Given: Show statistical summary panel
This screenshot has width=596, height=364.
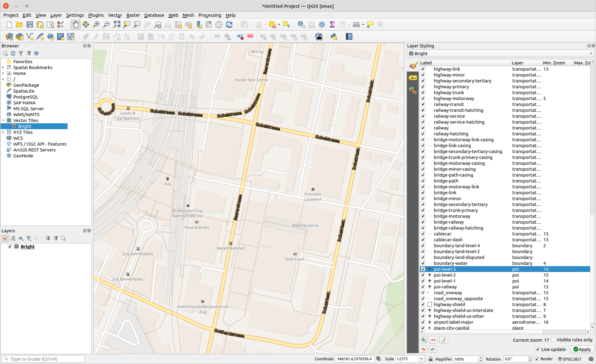Looking at the screenshot, I should [332, 24].
